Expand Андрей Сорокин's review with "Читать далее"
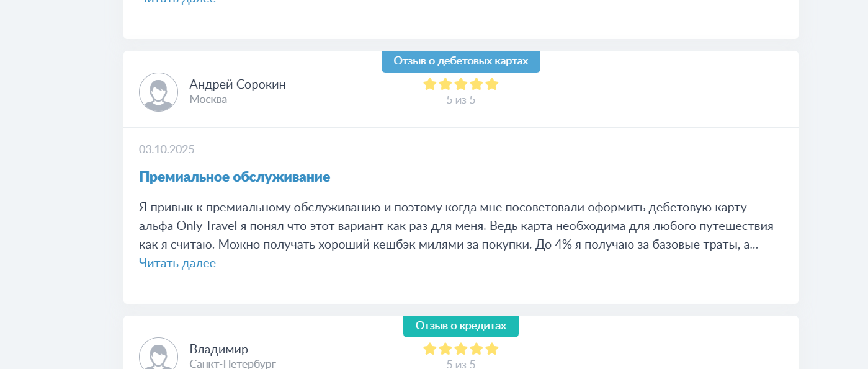Screen dimensions: 868x369 coord(177,264)
